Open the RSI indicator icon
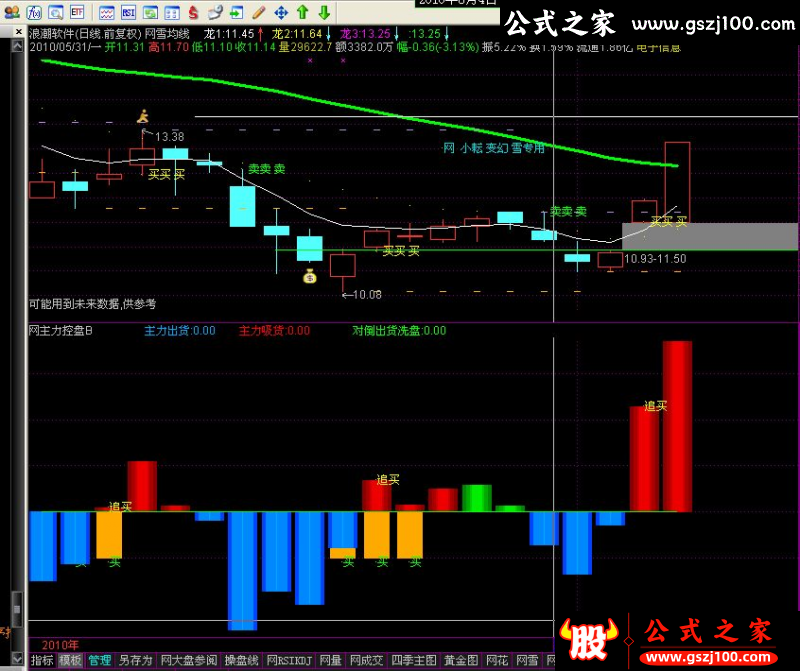 (x=129, y=12)
